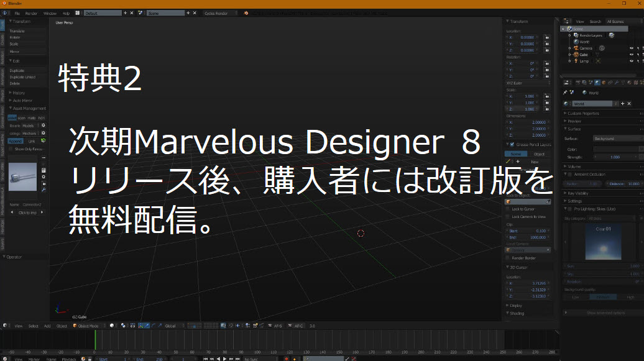Click the asset library refresh icon
Screen dimensions: 644x361
tap(43, 141)
